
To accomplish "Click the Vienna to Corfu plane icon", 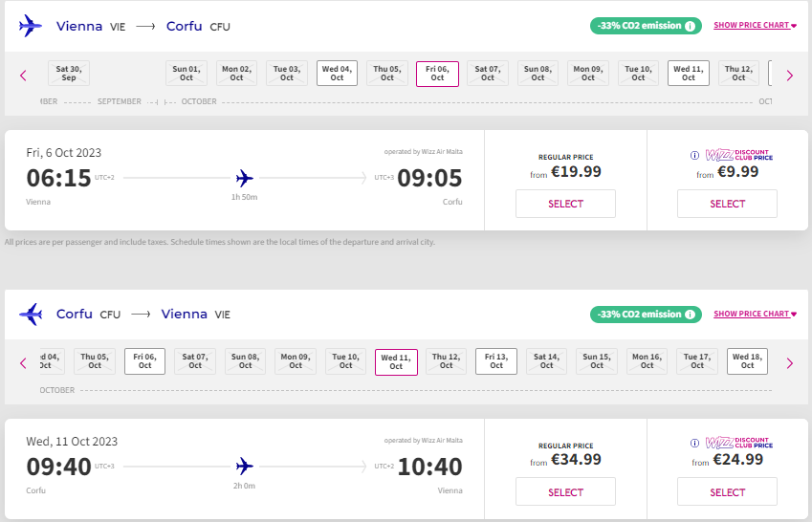I will tap(30, 26).
